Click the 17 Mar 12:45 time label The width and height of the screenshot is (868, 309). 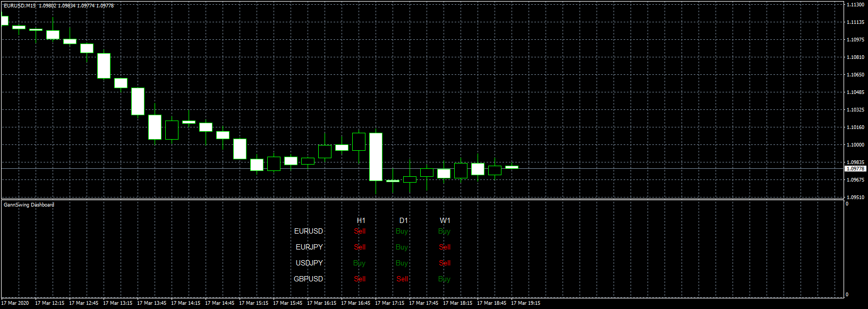[83, 303]
